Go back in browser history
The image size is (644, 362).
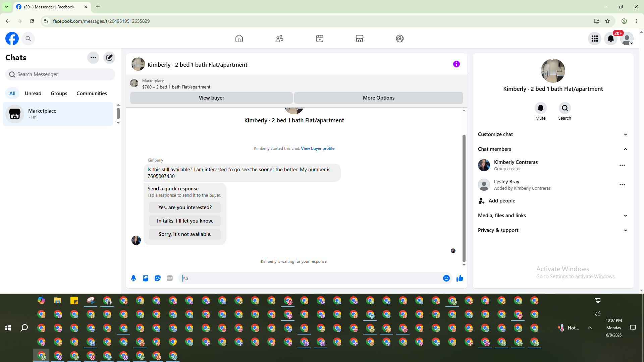click(x=8, y=21)
